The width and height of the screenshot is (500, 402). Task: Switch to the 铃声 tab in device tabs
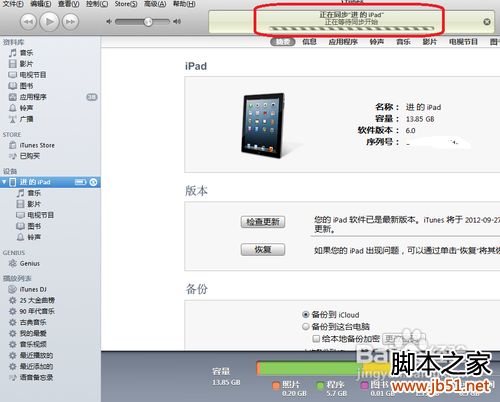(x=377, y=42)
